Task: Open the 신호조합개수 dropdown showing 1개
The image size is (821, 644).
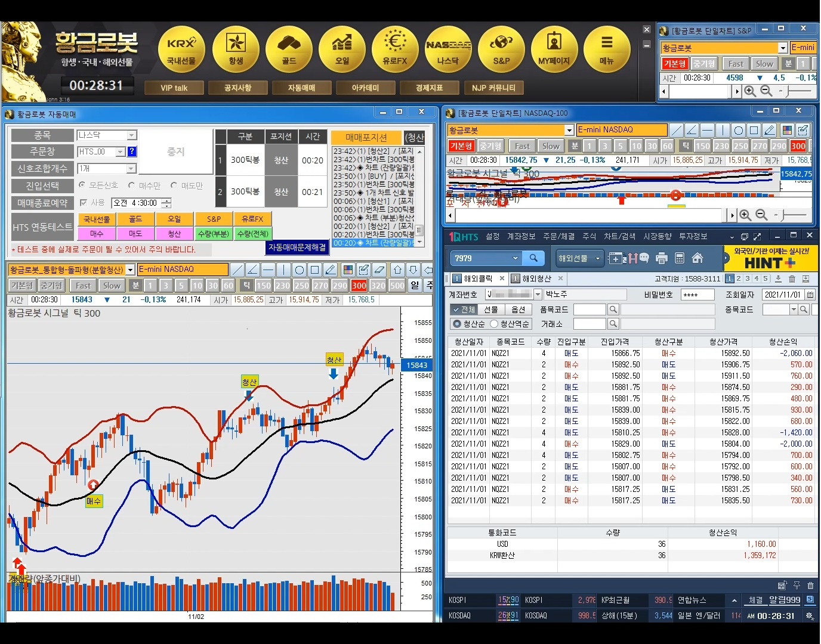Action: [132, 169]
